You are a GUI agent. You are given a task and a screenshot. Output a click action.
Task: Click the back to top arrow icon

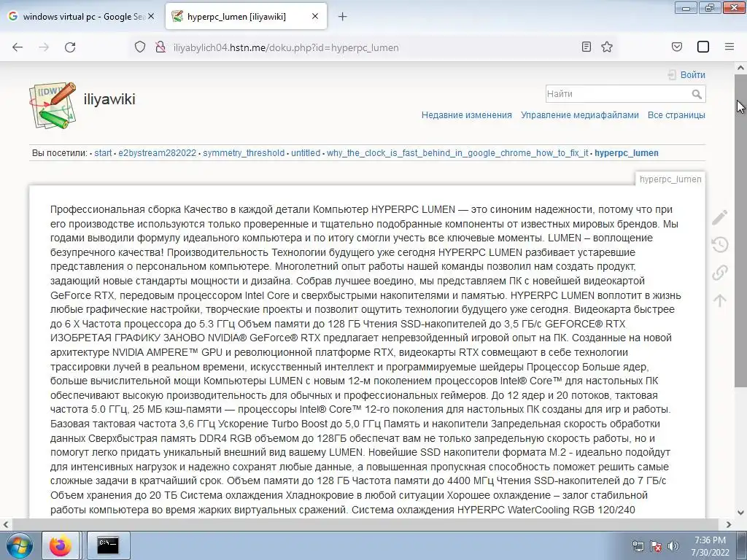point(720,300)
